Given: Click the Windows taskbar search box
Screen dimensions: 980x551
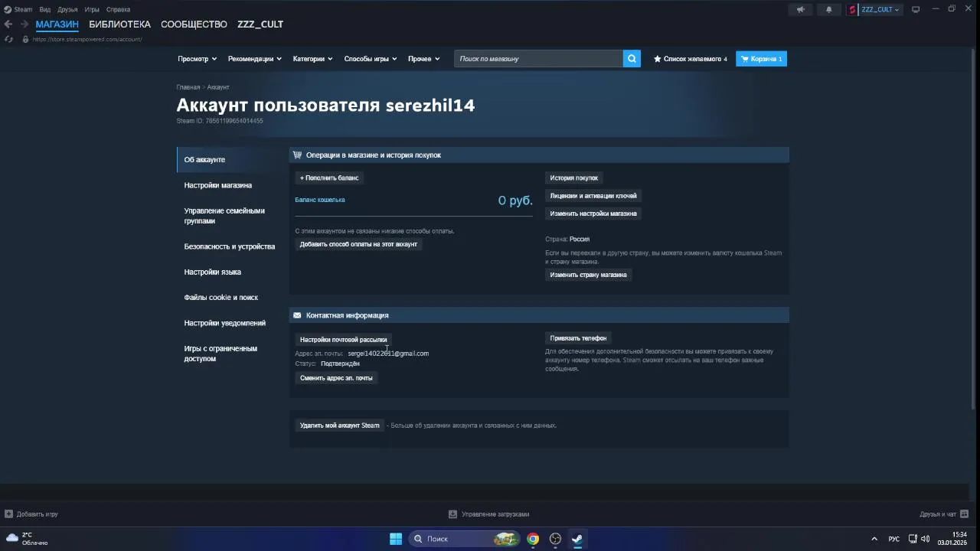Looking at the screenshot, I should (465, 539).
